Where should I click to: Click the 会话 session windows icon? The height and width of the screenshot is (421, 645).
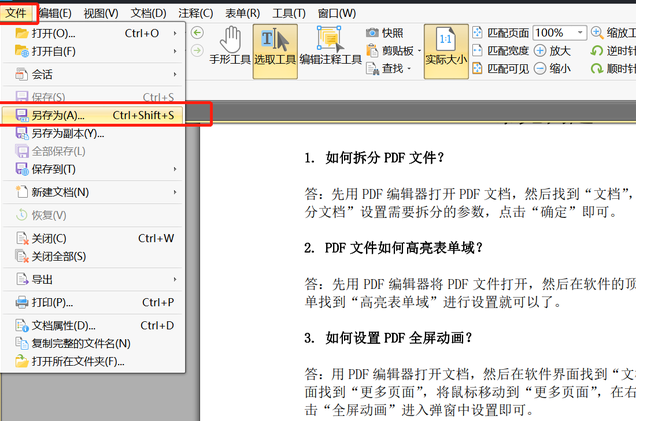coord(21,74)
